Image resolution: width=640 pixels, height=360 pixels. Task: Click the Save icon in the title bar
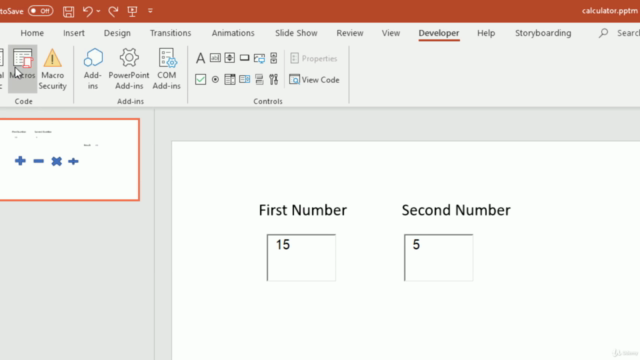[68, 11]
